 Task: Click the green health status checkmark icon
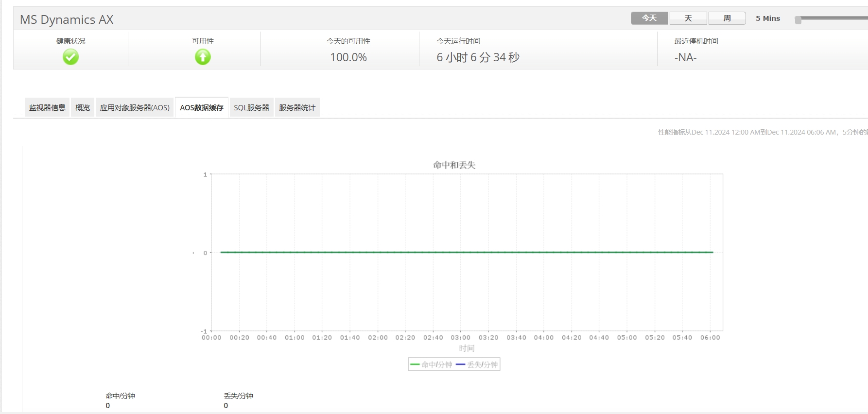70,57
